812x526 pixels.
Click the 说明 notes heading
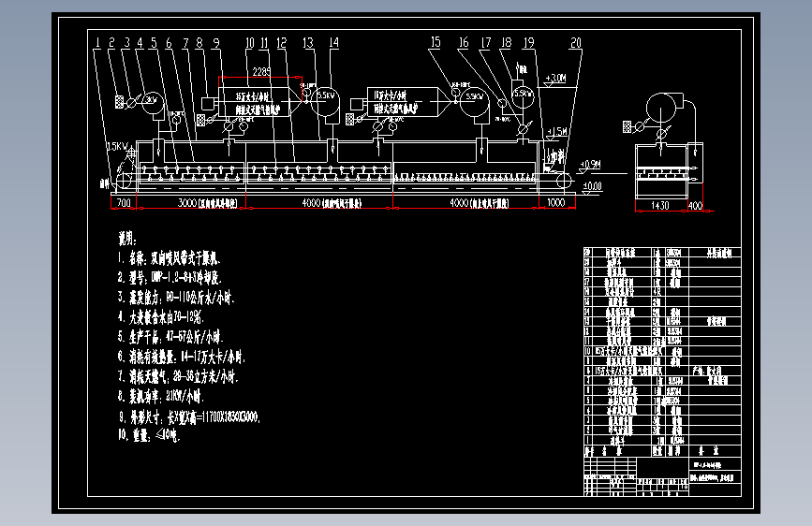(x=127, y=239)
